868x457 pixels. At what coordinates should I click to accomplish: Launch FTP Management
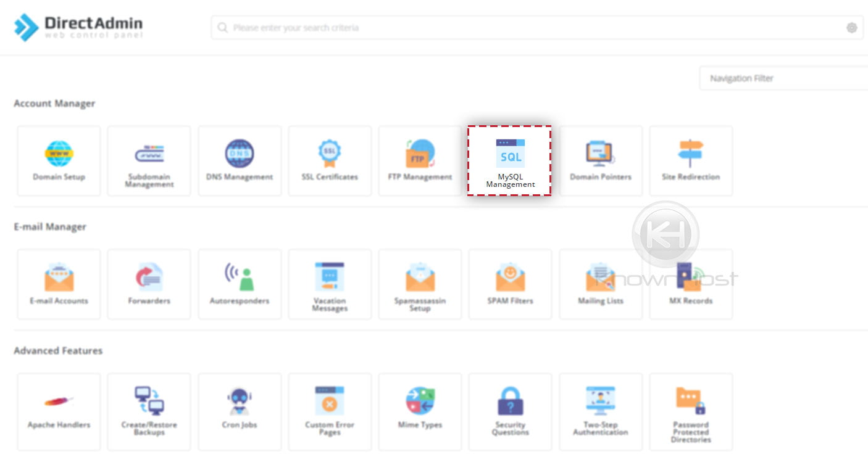click(420, 160)
